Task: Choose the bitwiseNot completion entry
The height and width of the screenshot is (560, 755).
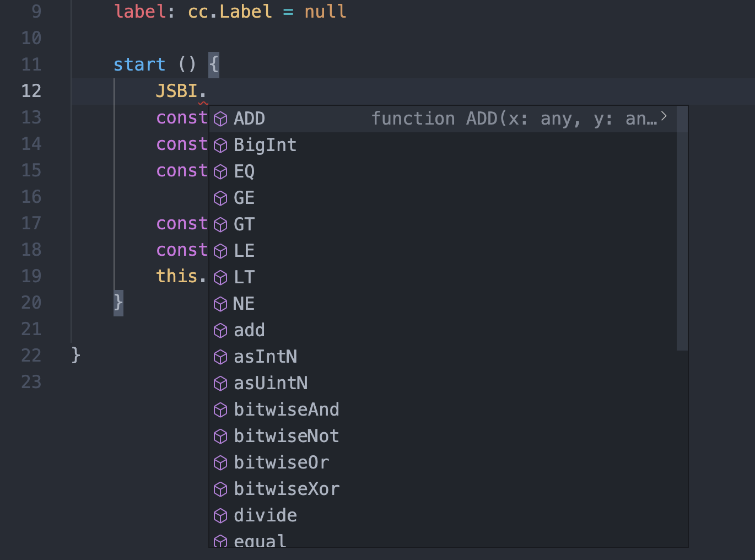Action: (443, 436)
